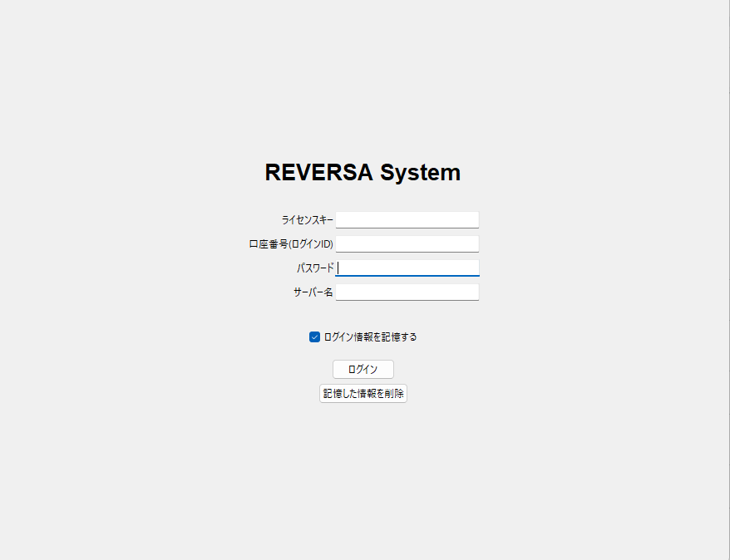
Task: Click the サーバー名 text field
Action: click(x=407, y=292)
